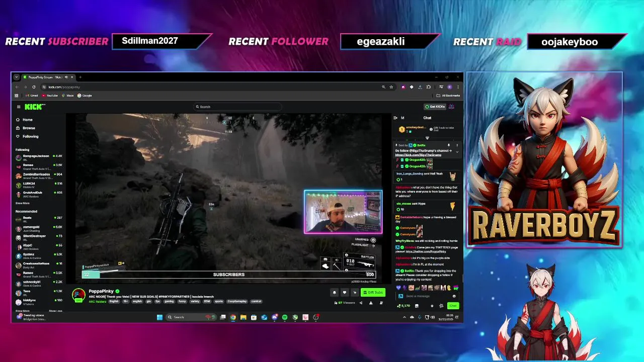Open Spotify from the taskbar
Viewport: 644px width, 362px height.
click(285, 317)
